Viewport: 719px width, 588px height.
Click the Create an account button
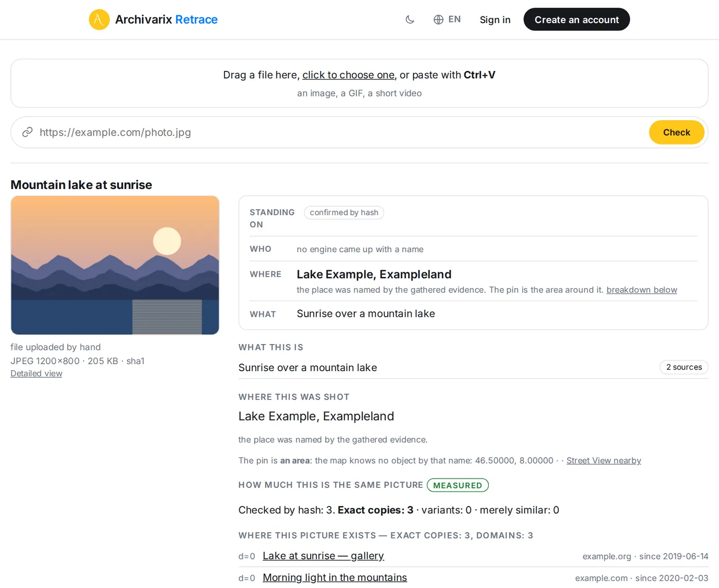click(577, 20)
